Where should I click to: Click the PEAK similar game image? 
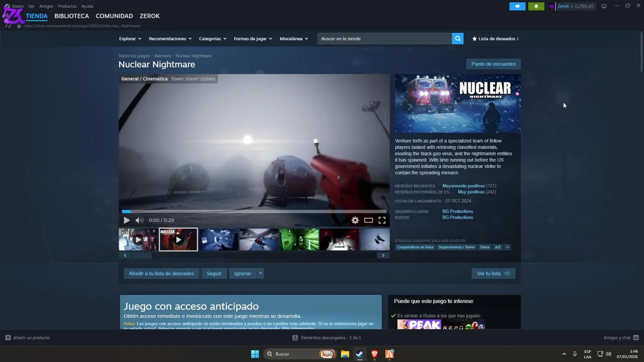click(419, 325)
